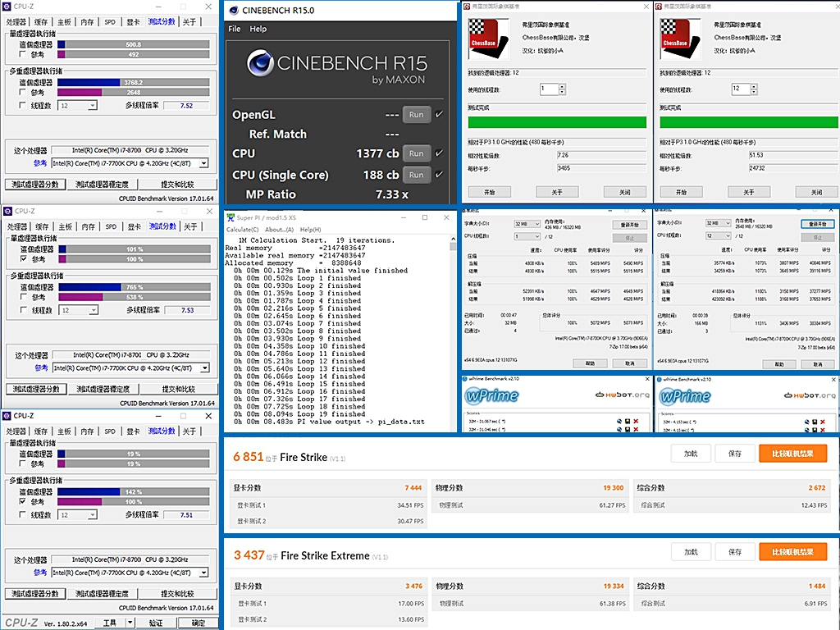Toggle the single-thread 参考 checkbox beside the 492 bar

(22, 54)
